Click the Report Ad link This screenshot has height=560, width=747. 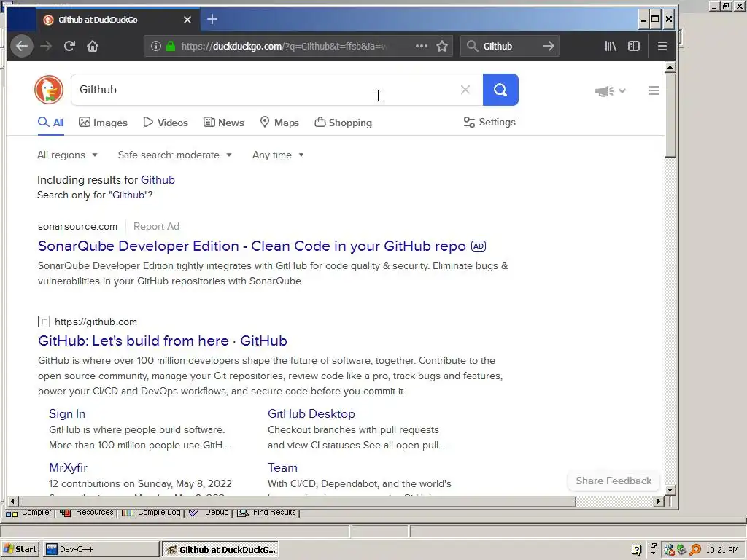click(x=156, y=227)
